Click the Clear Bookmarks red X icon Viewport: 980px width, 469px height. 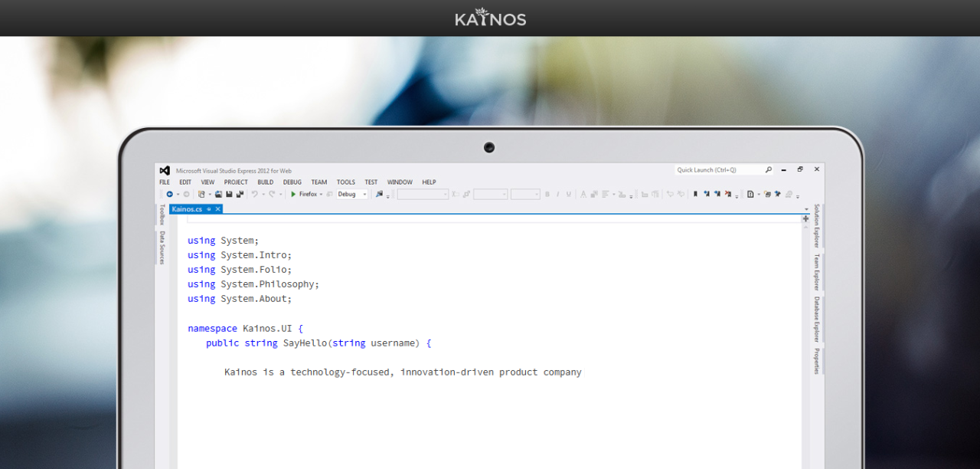coord(727,195)
